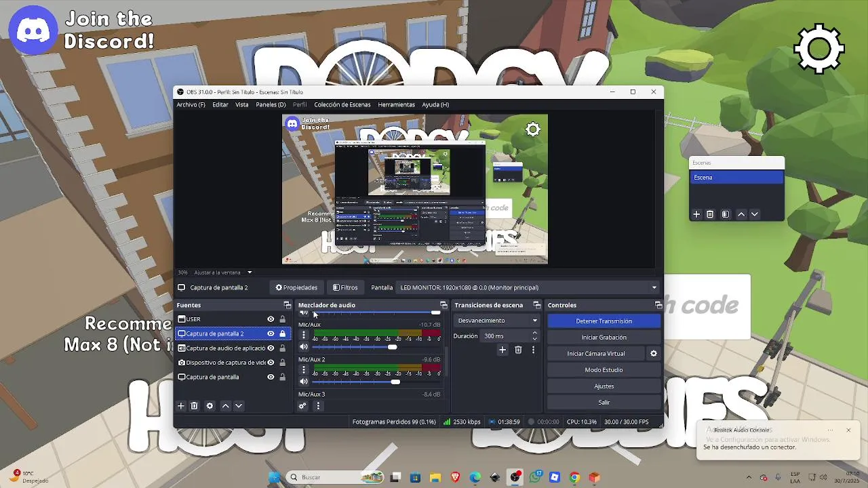Open transition properties three-dot menu
Viewport: 868px width, 488px height.
(x=533, y=350)
